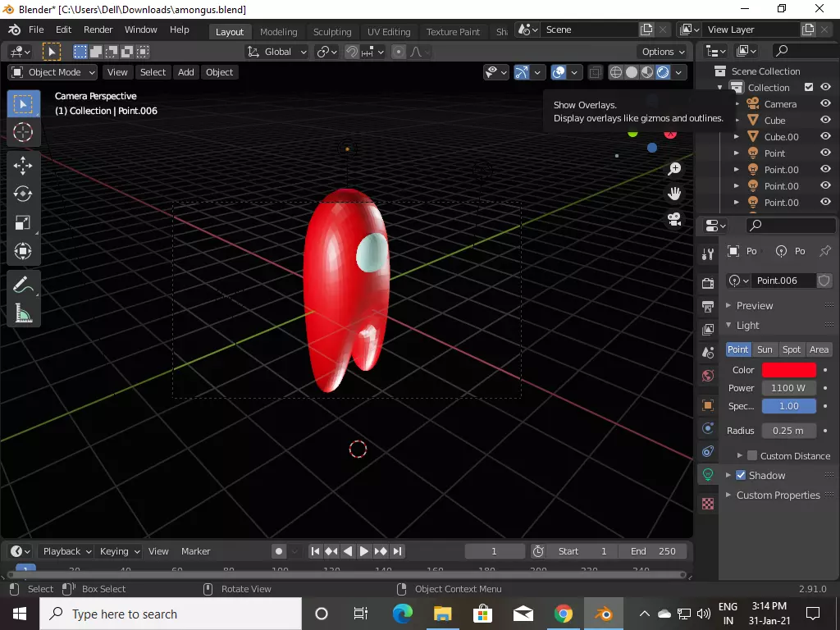840x630 pixels.
Task: Open Global transform orientation dropdown
Action: click(x=277, y=52)
